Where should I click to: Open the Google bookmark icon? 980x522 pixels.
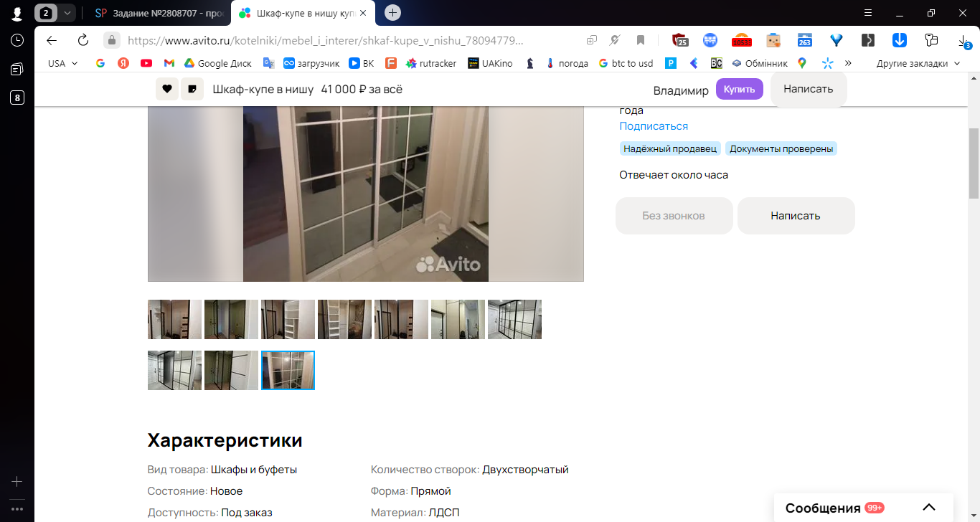100,63
